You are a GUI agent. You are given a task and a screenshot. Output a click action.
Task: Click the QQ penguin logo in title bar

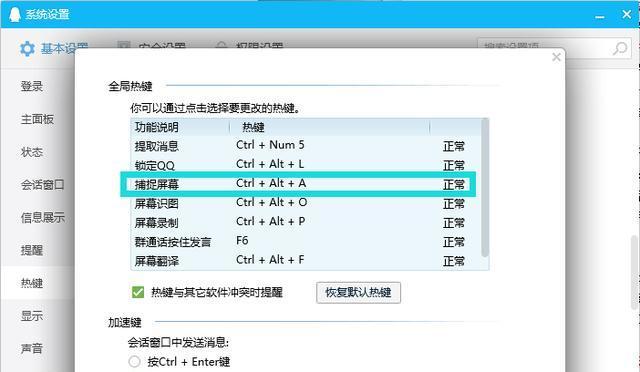pyautogui.click(x=14, y=14)
